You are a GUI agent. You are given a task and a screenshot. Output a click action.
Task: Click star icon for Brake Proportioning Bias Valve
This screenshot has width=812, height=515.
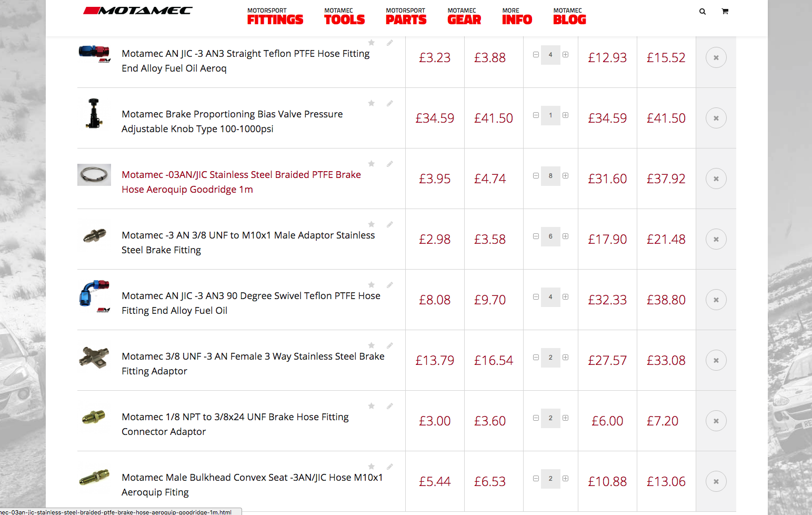point(372,103)
